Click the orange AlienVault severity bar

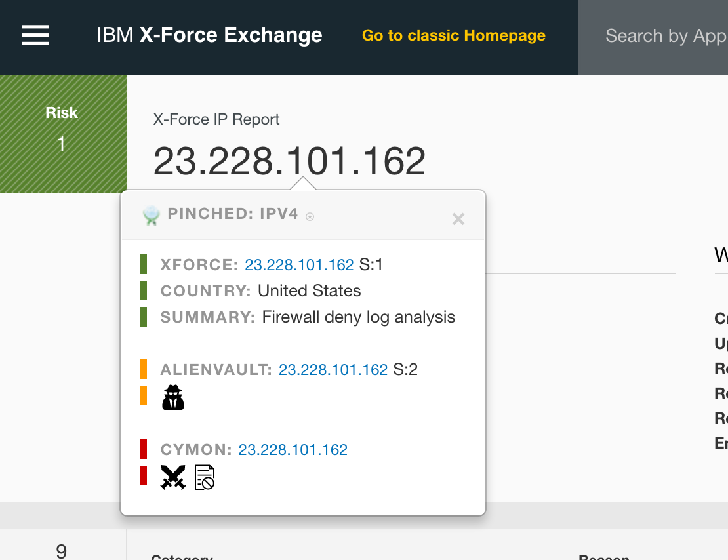pyautogui.click(x=144, y=369)
